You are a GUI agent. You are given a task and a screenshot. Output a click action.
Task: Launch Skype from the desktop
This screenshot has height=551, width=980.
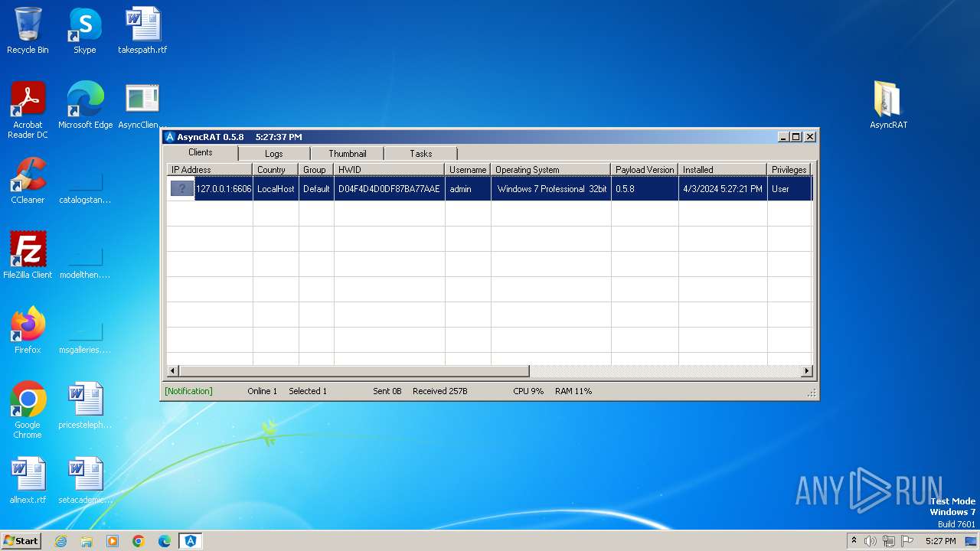click(x=85, y=31)
